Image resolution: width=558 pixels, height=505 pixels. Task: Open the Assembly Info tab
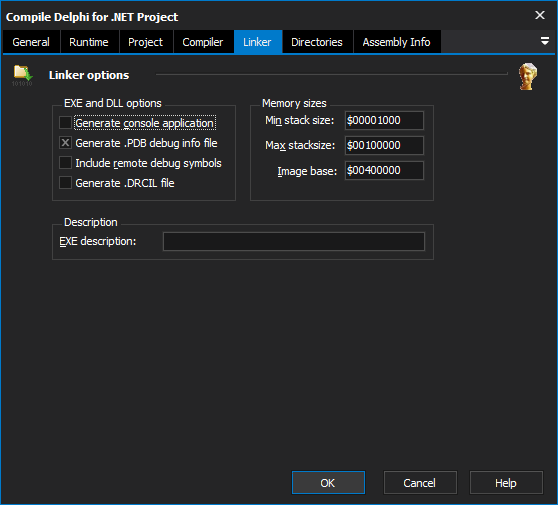(396, 42)
